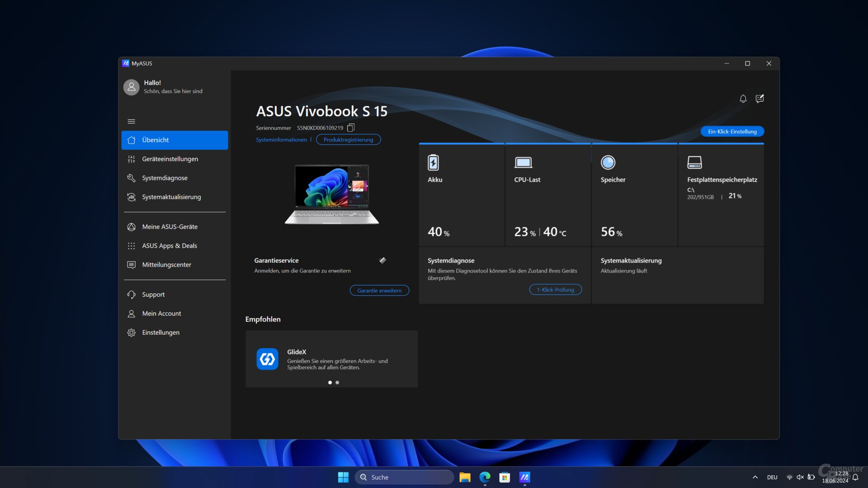
Task: Click the serial number S5N0KD006109219 text
Action: coord(320,128)
